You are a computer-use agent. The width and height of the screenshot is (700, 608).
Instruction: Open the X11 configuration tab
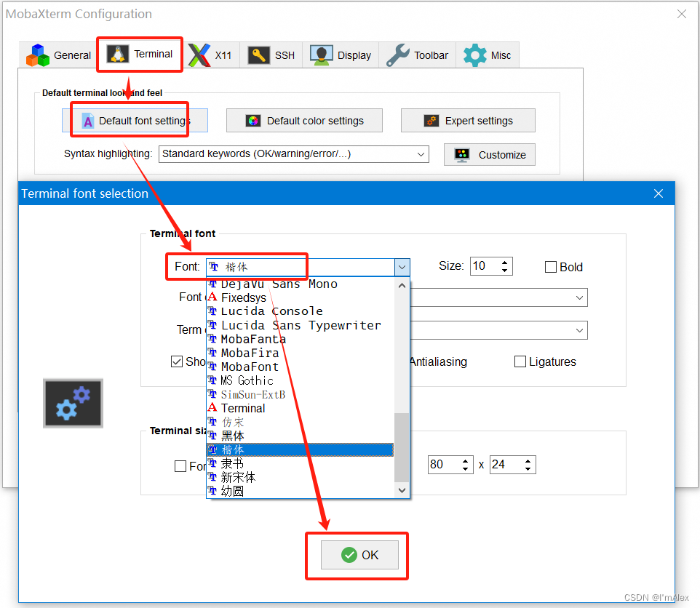pos(211,55)
